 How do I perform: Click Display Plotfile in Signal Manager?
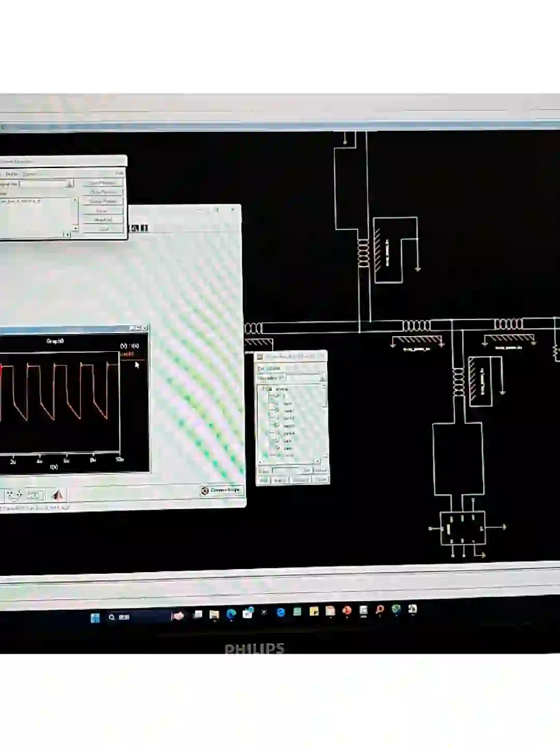pyautogui.click(x=103, y=201)
